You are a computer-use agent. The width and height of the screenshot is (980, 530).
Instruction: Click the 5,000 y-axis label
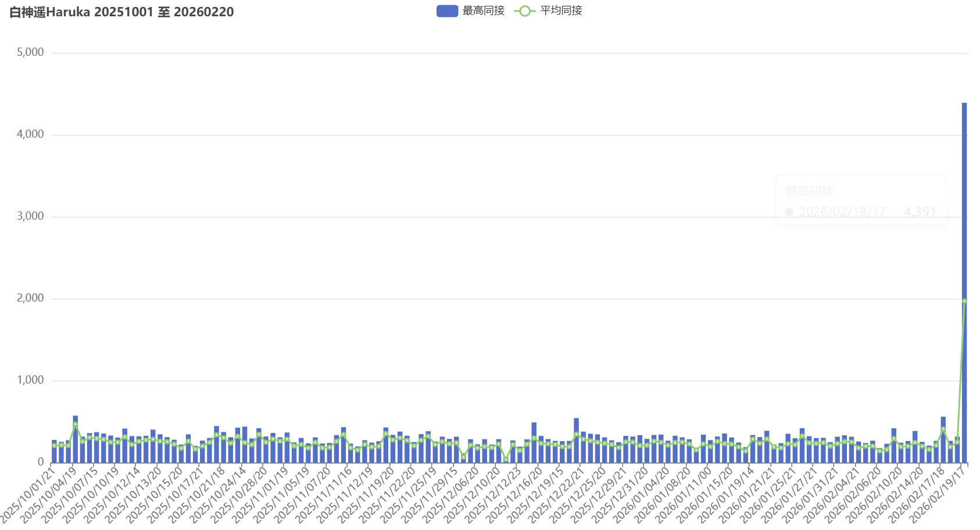30,52
